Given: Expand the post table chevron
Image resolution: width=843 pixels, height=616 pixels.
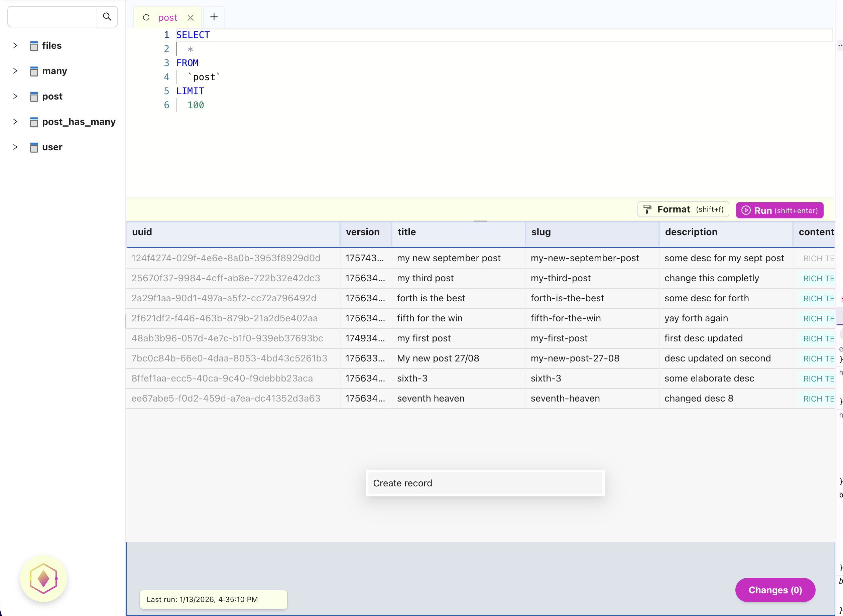Looking at the screenshot, I should click(15, 96).
